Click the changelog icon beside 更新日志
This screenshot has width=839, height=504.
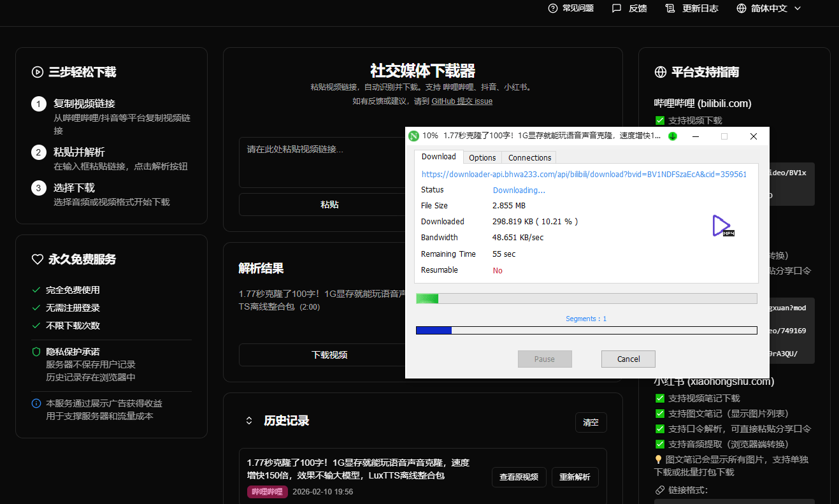click(x=670, y=8)
